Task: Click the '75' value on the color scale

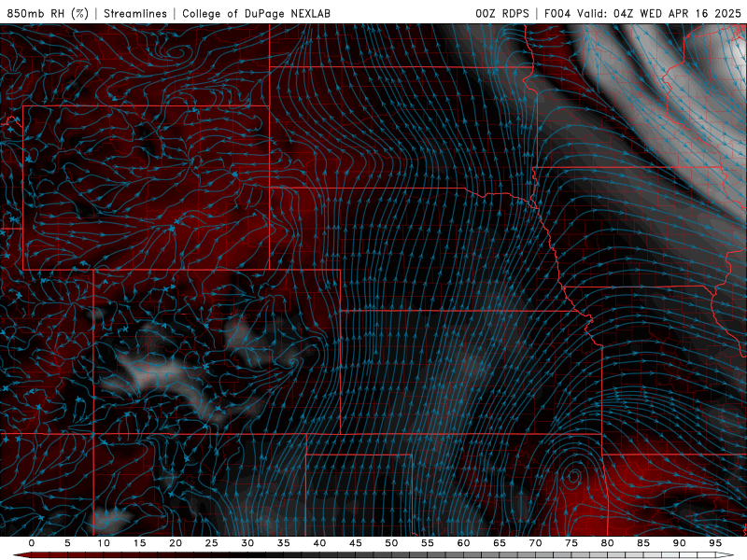Action: coord(571,543)
